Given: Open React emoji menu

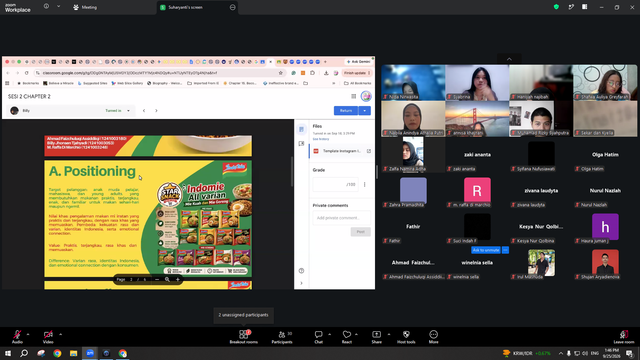Looking at the screenshot, I should click(347, 337).
